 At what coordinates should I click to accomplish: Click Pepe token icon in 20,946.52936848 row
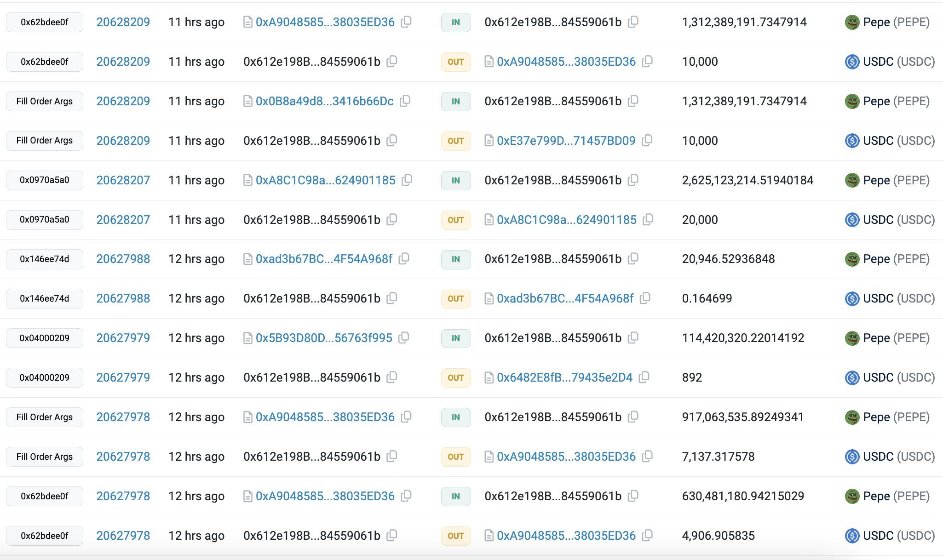pos(852,259)
